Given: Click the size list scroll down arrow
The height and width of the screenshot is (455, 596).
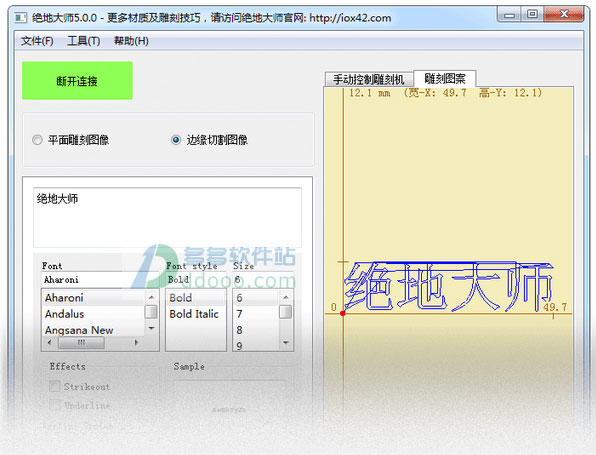Looking at the screenshot, I should pos(286,343).
